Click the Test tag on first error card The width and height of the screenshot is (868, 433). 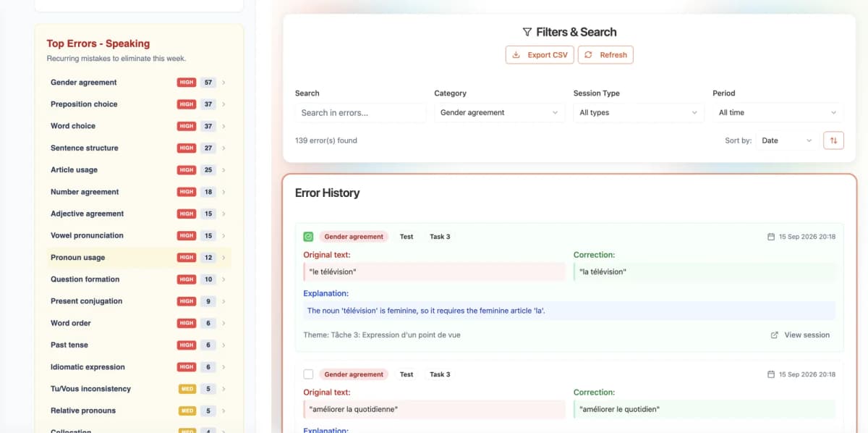[407, 237]
